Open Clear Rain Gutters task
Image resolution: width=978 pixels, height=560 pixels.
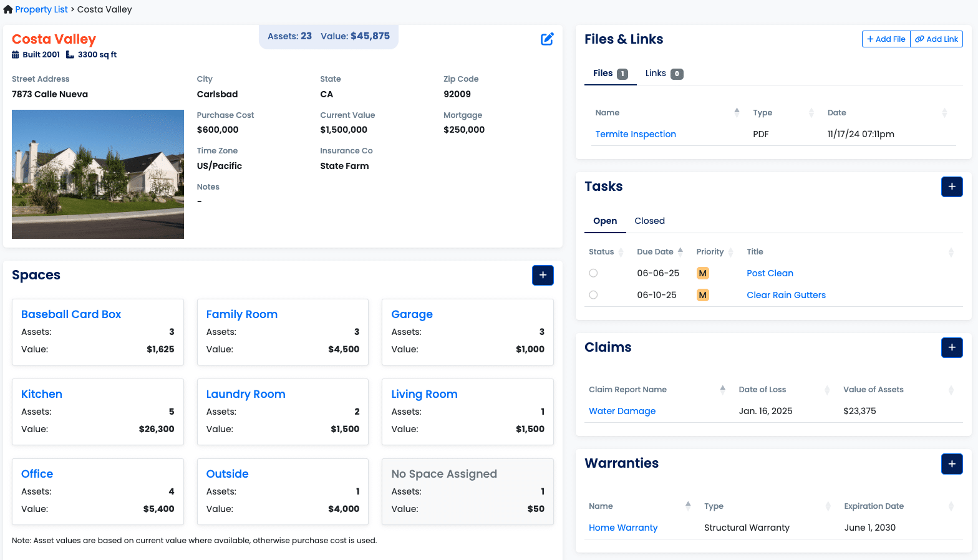(786, 295)
